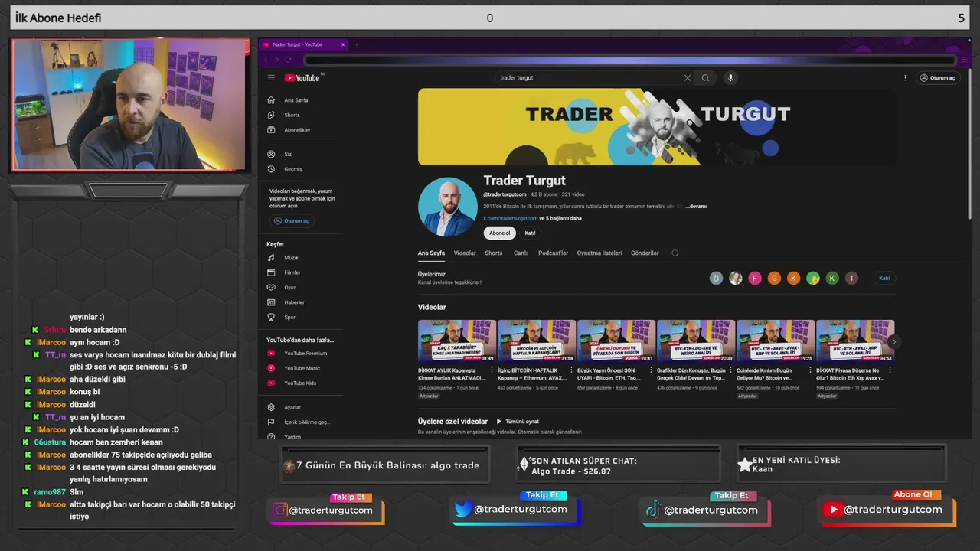Click browser back arrow
The image size is (980, 551).
[x=266, y=60]
